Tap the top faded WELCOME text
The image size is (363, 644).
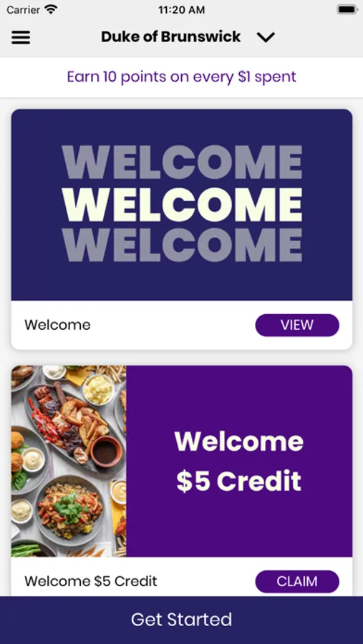tap(182, 162)
